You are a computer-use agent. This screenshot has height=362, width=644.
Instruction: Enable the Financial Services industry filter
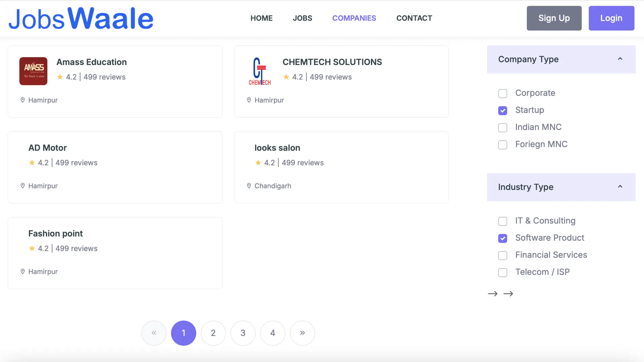502,255
